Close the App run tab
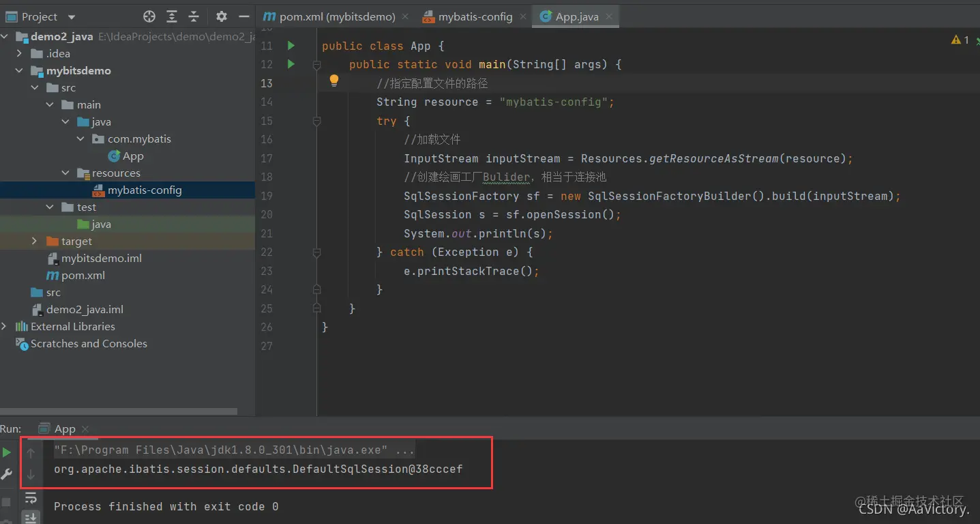This screenshot has width=980, height=524. pyautogui.click(x=85, y=429)
